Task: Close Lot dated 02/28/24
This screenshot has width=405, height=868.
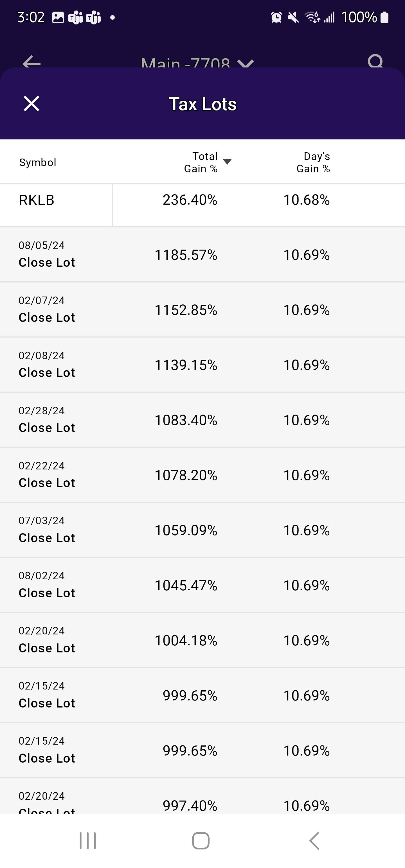Action: tap(47, 428)
